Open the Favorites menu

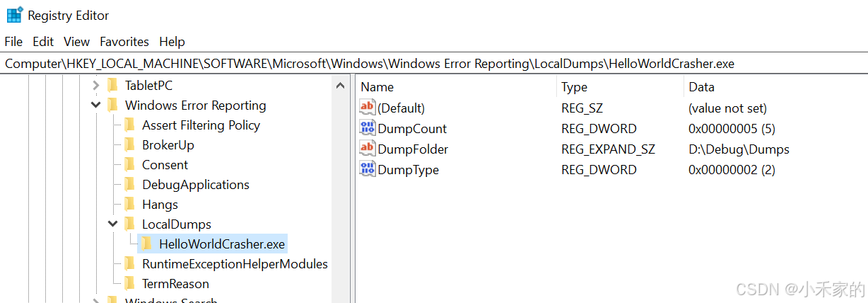tap(124, 42)
